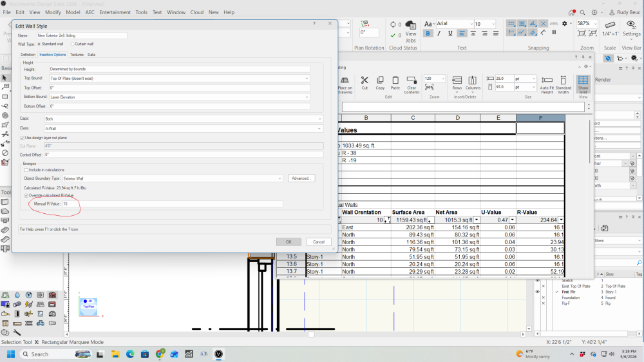Toggle Snap to Object in Snapping group
644x362 pixels.
click(x=522, y=23)
